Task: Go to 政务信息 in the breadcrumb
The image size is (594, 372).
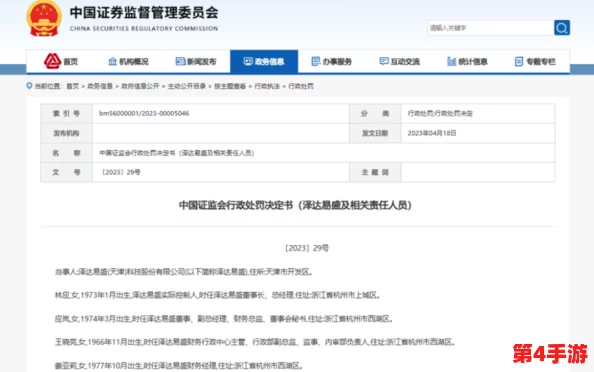Action: click(x=100, y=86)
